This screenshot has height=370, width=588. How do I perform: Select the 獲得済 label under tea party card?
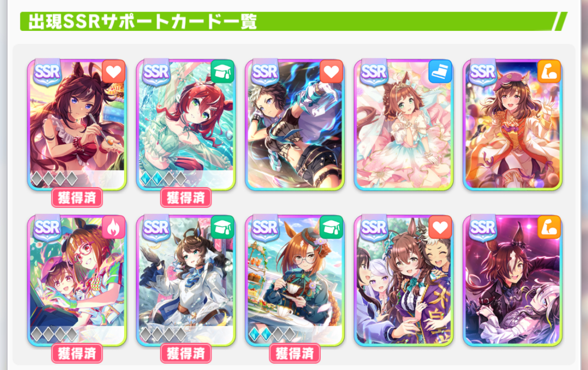(295, 354)
